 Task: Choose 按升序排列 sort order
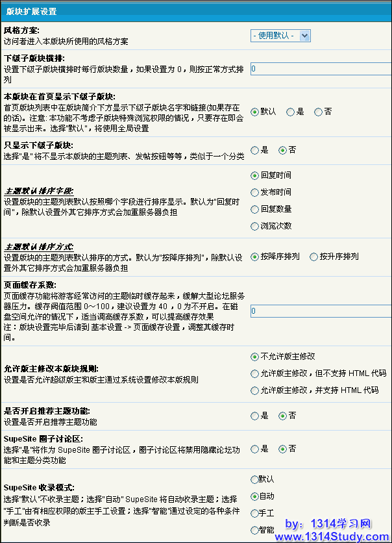click(x=314, y=257)
